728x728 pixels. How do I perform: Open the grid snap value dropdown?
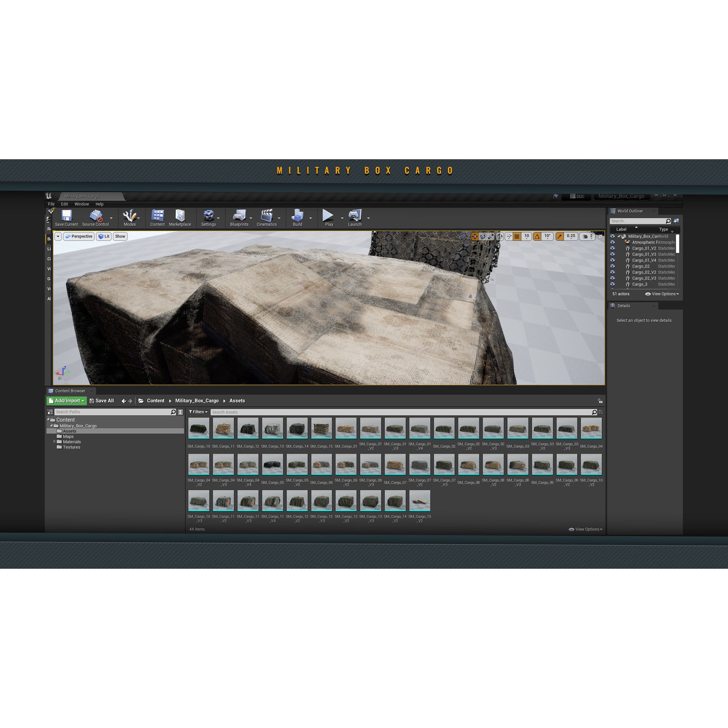point(527,237)
